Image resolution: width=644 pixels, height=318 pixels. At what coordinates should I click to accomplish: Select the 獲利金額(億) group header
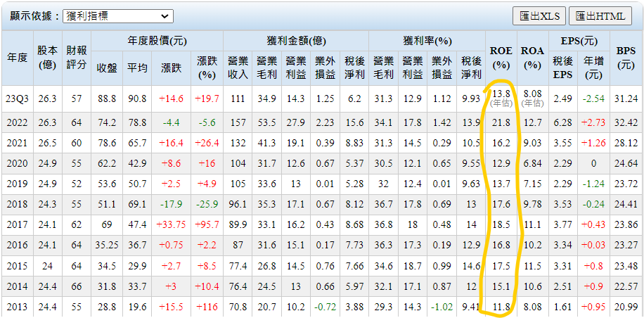(x=291, y=41)
